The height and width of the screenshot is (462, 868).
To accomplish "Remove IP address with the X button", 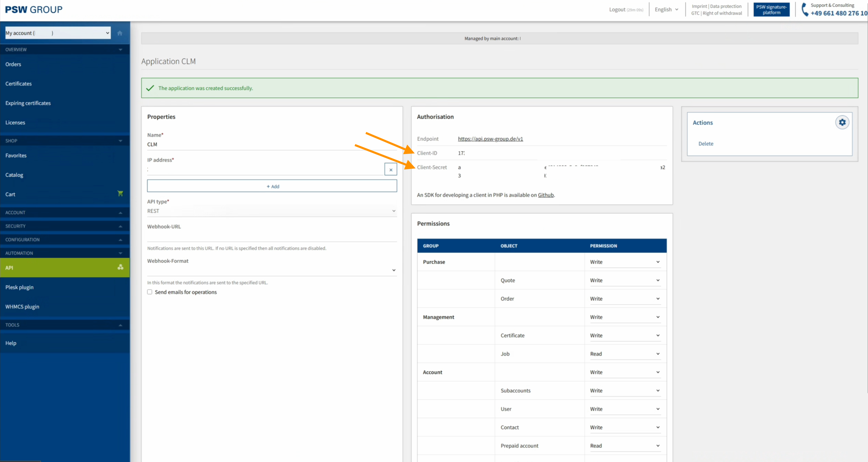I will pyautogui.click(x=391, y=170).
